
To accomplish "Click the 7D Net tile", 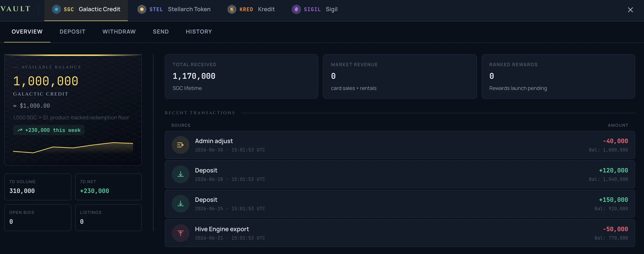I will (x=108, y=187).
